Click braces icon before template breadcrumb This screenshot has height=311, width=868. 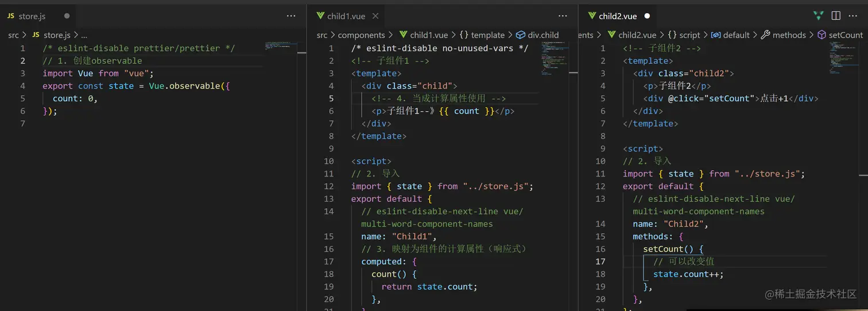click(x=464, y=35)
